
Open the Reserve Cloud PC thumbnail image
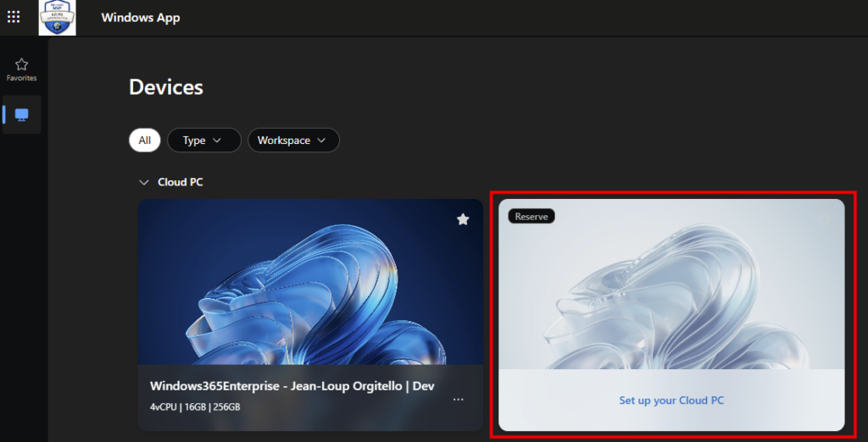pos(671,285)
